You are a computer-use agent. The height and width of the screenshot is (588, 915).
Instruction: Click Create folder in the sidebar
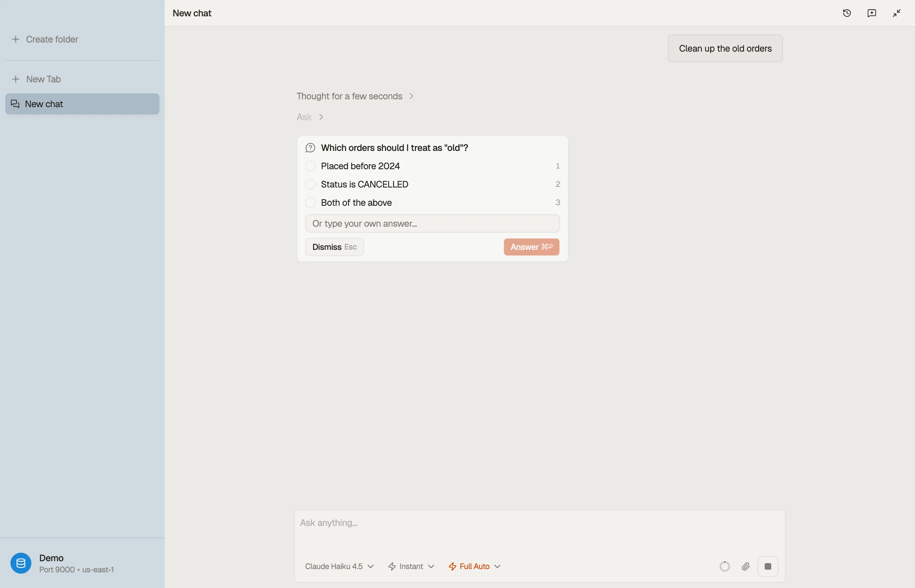click(52, 39)
